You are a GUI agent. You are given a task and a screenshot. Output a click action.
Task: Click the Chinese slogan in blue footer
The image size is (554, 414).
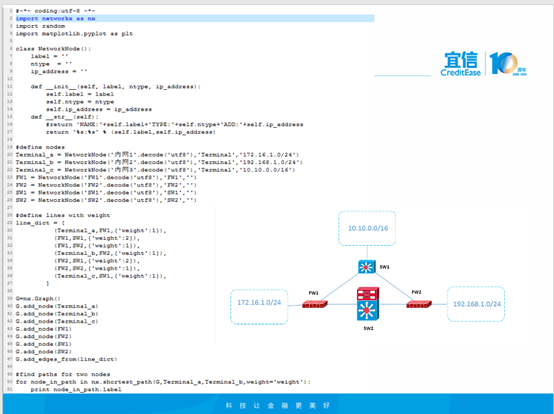(277, 406)
